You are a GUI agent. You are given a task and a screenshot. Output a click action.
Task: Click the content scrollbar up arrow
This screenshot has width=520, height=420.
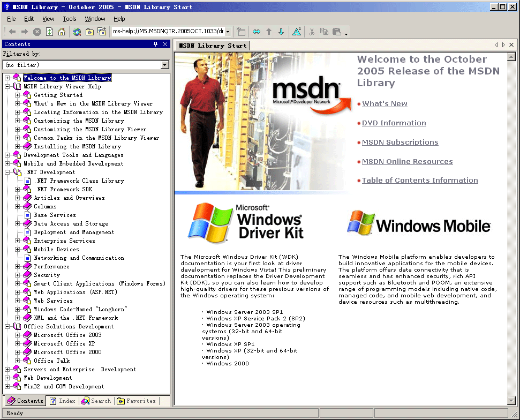pyautogui.click(x=511, y=57)
